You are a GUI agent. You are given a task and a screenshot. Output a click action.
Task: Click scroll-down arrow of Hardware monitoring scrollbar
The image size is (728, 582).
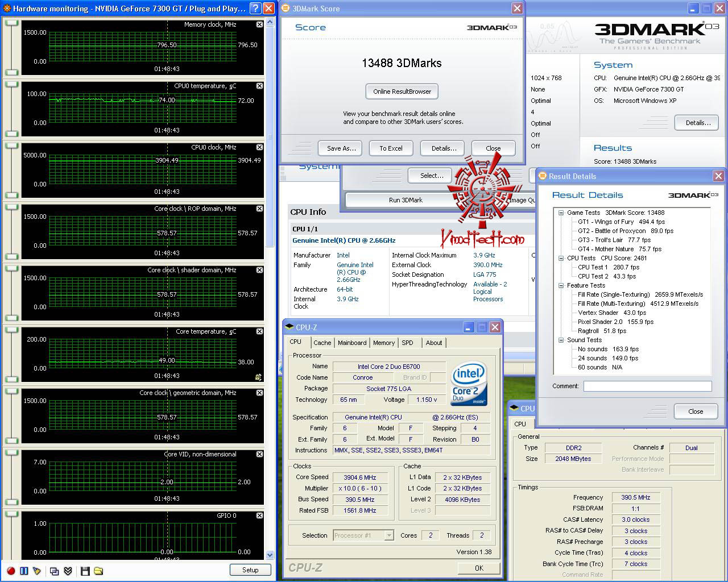(270, 555)
